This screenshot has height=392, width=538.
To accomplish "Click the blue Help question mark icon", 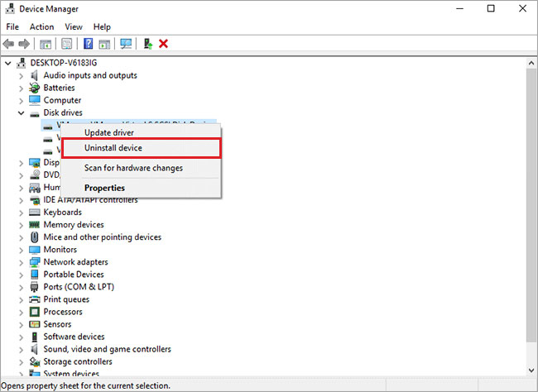I will pyautogui.click(x=88, y=44).
